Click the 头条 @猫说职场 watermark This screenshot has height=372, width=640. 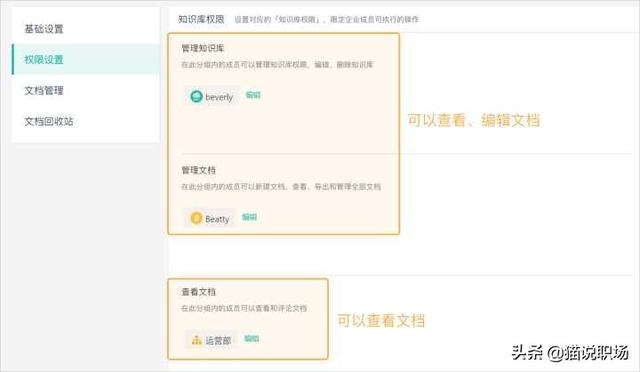[x=570, y=352]
